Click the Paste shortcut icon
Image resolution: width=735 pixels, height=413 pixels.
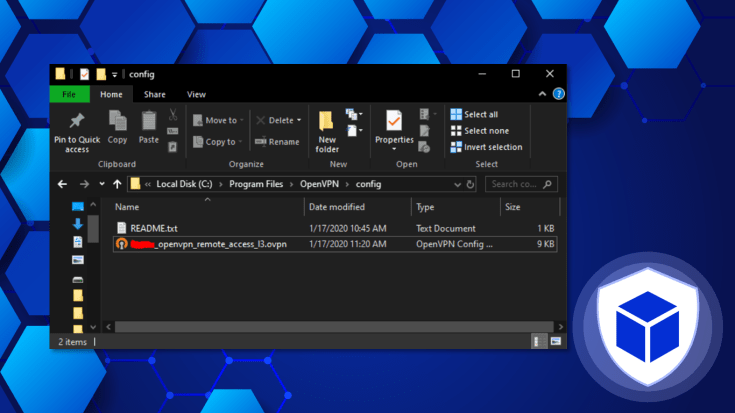pos(173,147)
